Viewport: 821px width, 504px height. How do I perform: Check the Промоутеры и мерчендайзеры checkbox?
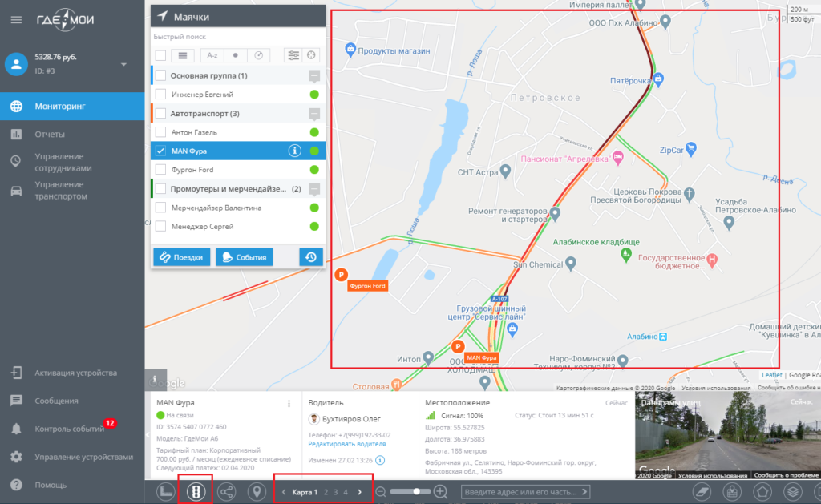160,188
